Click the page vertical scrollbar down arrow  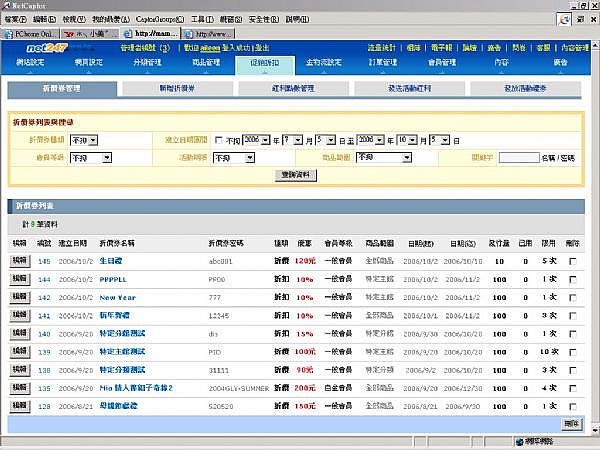[x=595, y=430]
